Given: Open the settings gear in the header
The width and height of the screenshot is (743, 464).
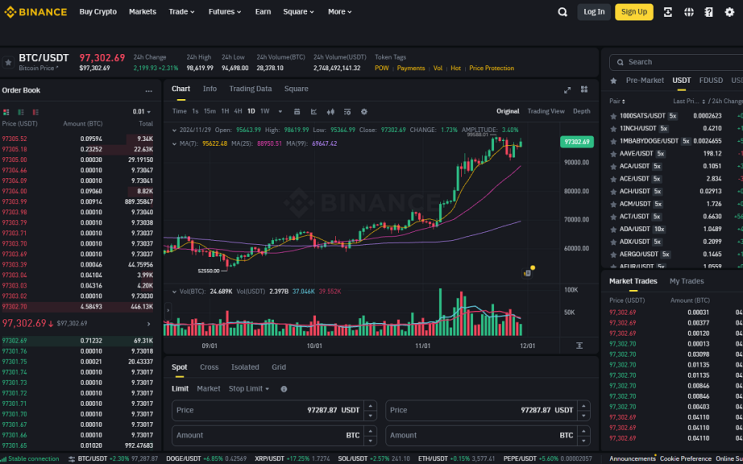Looking at the screenshot, I should pyautogui.click(x=730, y=12).
